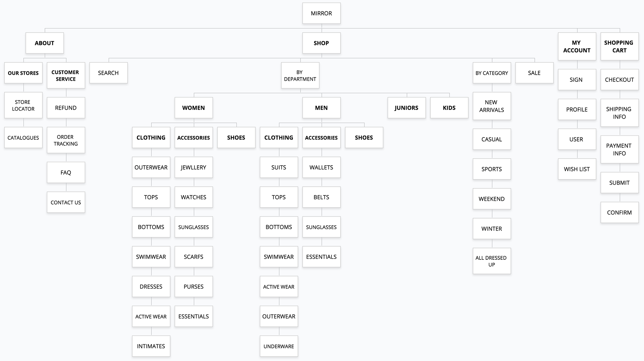This screenshot has width=644, height=361.
Task: Select the SUBMIT node
Action: click(x=620, y=183)
